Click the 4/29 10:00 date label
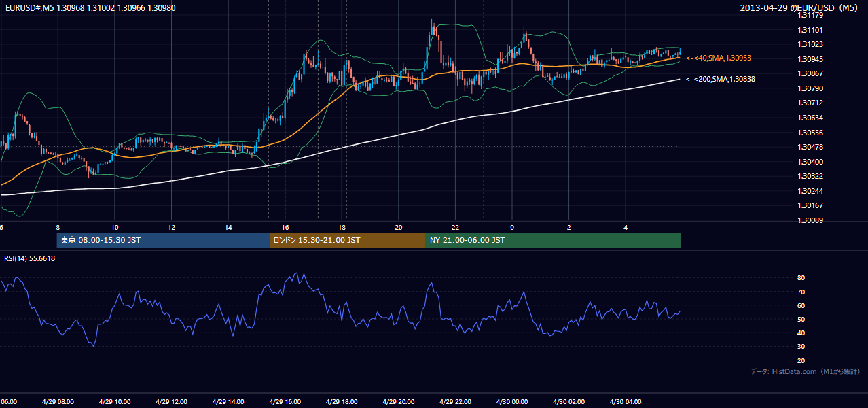 (x=115, y=402)
